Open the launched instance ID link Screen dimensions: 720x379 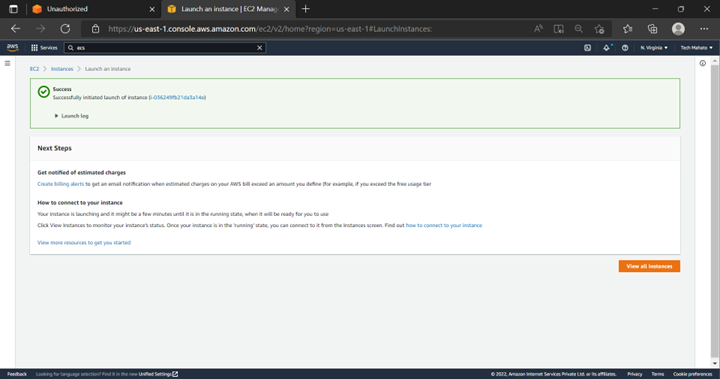pos(177,97)
